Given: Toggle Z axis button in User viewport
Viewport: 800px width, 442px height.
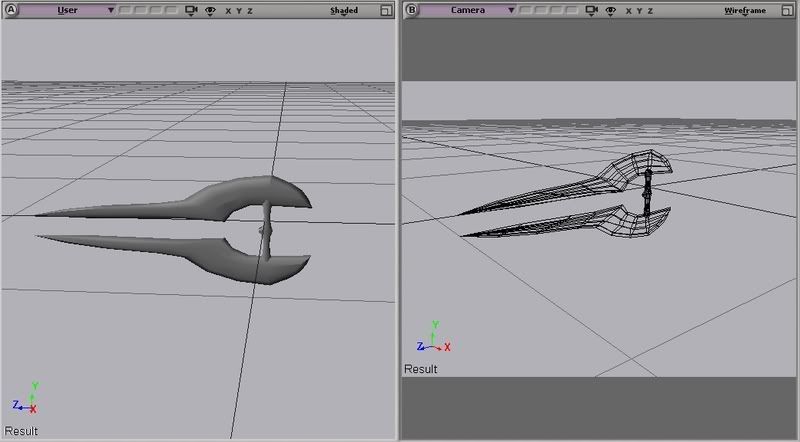Looking at the screenshot, I should tap(250, 11).
